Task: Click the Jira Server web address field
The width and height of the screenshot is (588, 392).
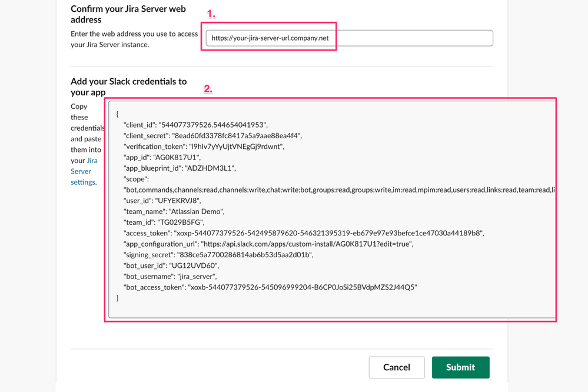Action: tap(349, 38)
